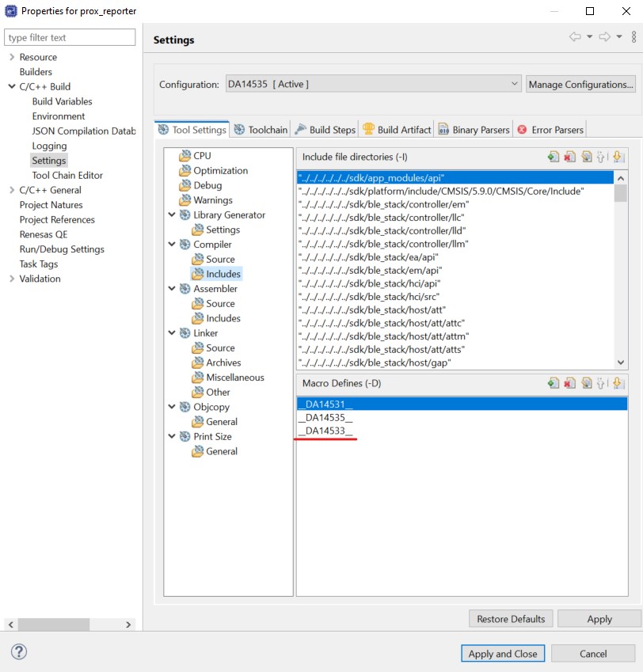The image size is (643, 672).
Task: Click Apply and Close button
Action: click(503, 654)
